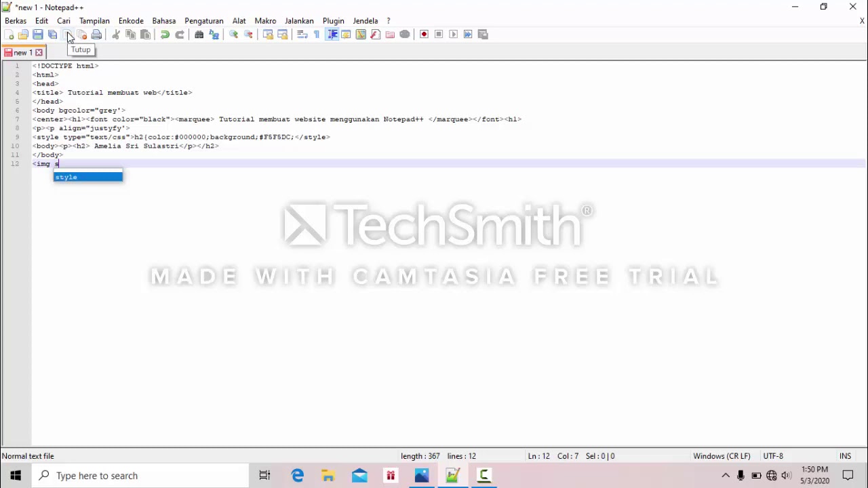Click the Stop macro recording icon
This screenshot has width=868, height=488.
pos(439,35)
